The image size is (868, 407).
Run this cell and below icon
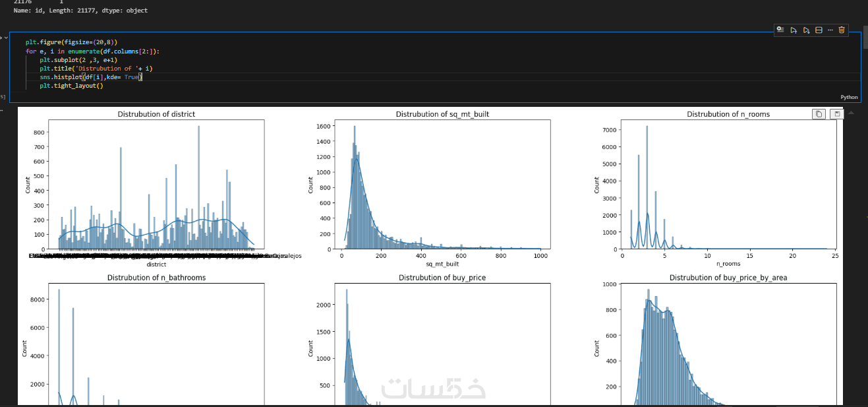point(807,30)
